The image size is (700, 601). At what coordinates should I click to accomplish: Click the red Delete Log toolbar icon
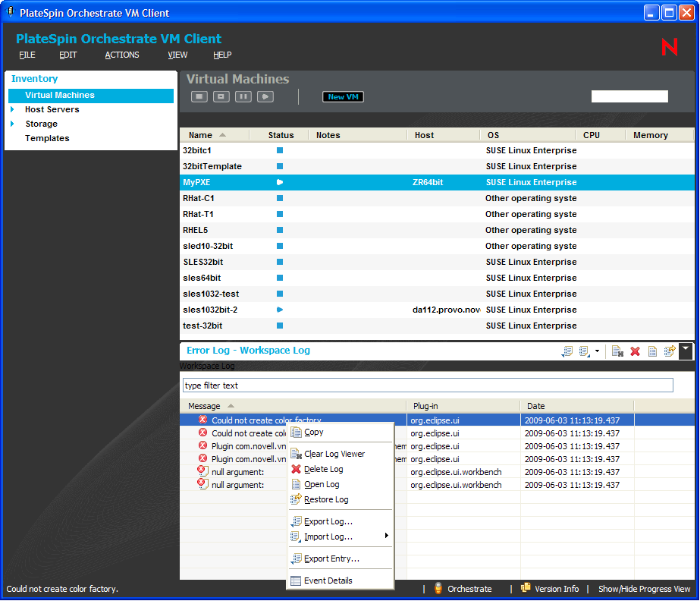(x=635, y=351)
